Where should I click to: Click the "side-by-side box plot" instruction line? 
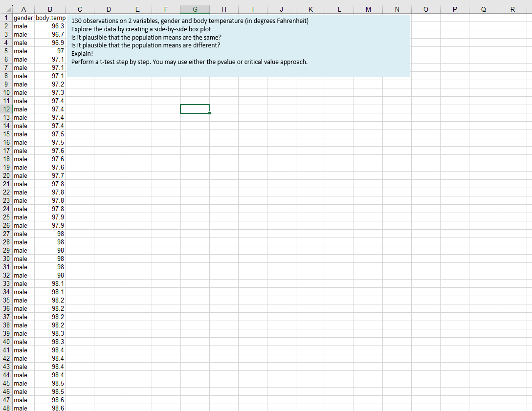141,29
